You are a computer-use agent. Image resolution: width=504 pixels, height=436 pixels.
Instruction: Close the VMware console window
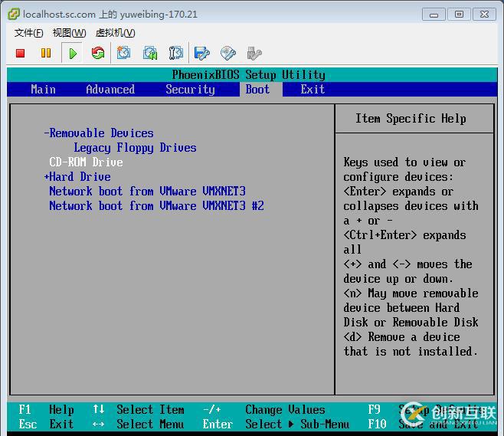pyautogui.click(x=484, y=15)
